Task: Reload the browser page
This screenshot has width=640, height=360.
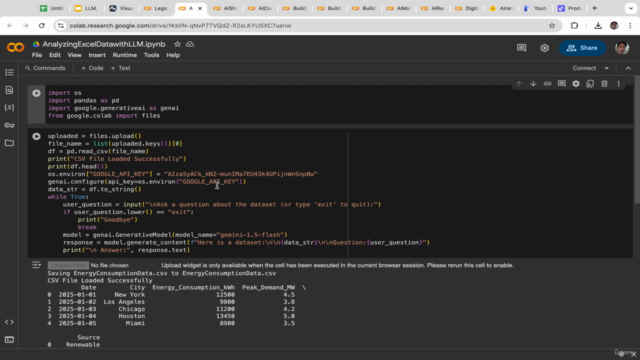Action: 42,26
